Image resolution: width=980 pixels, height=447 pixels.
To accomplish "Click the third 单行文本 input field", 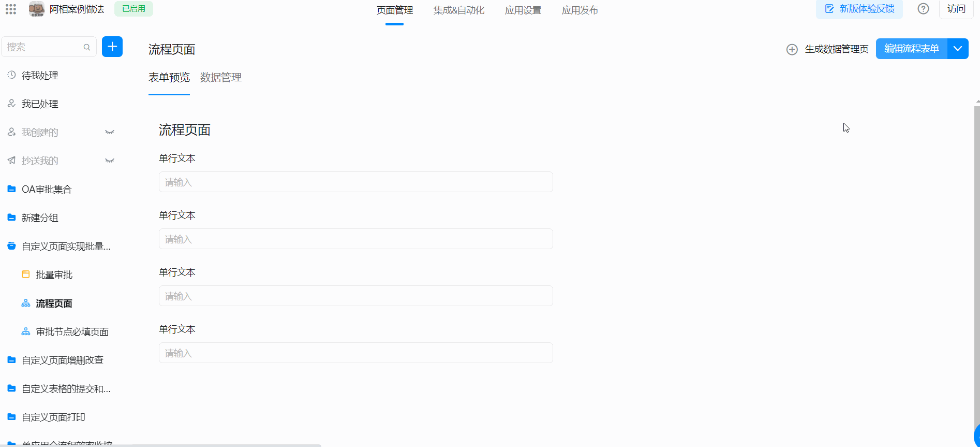I will [356, 296].
